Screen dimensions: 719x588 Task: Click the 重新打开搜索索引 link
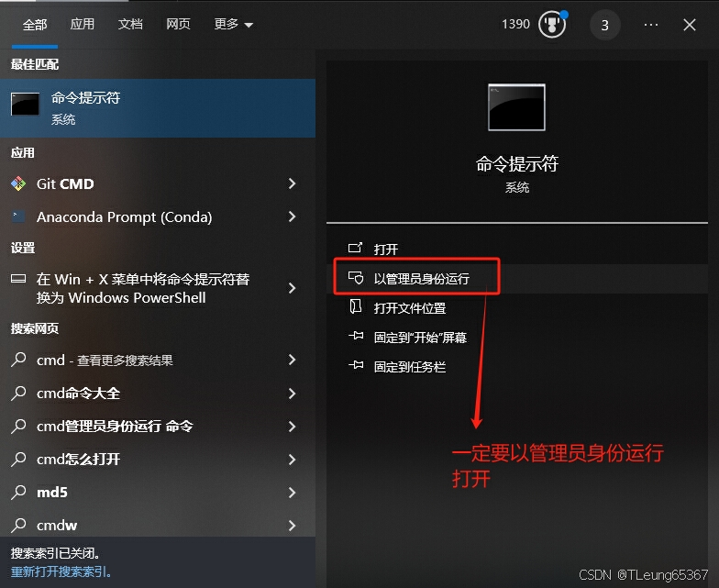(61, 572)
